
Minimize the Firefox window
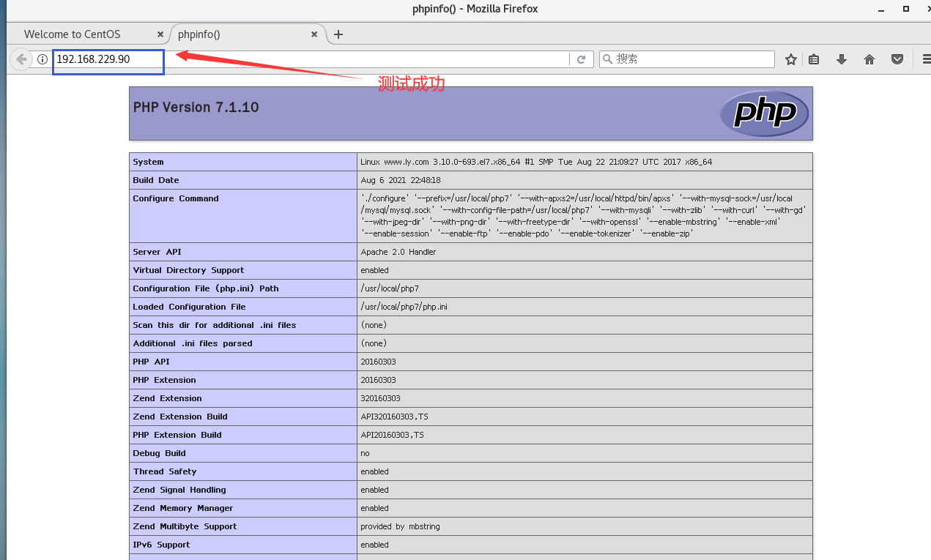click(881, 9)
